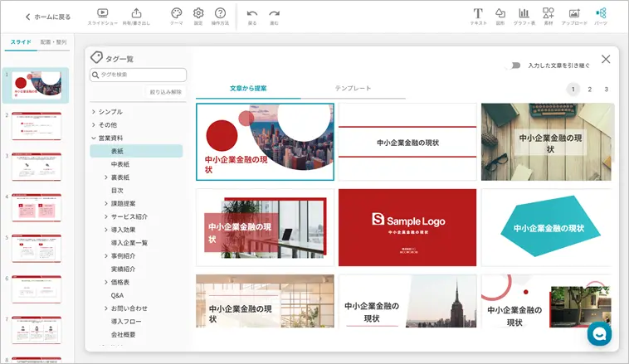Select the スライド sidebar tab
629x364 pixels.
pos(21,42)
